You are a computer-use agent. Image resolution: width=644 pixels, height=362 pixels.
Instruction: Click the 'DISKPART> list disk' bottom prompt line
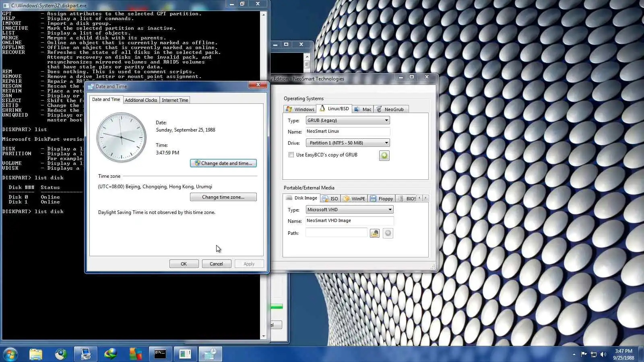coord(33,212)
